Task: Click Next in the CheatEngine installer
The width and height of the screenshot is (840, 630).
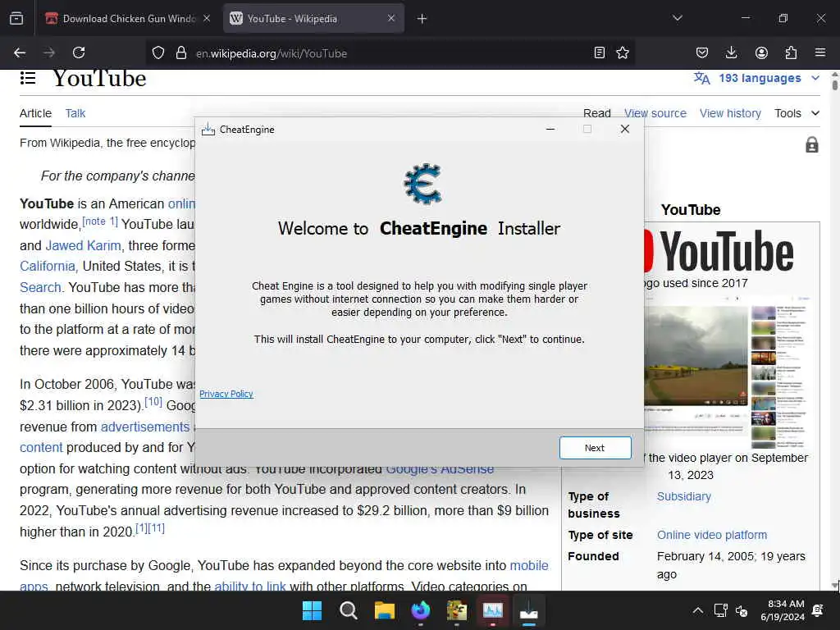Action: pyautogui.click(x=596, y=448)
